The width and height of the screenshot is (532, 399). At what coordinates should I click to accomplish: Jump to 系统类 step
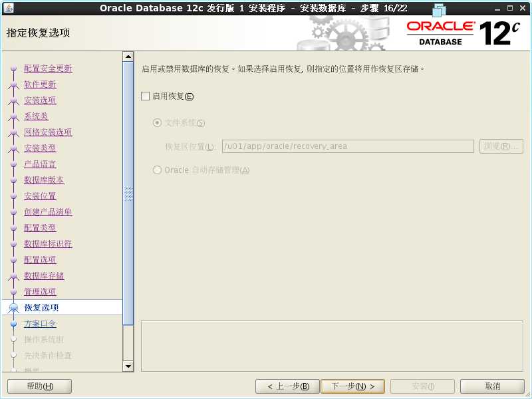[x=36, y=116]
